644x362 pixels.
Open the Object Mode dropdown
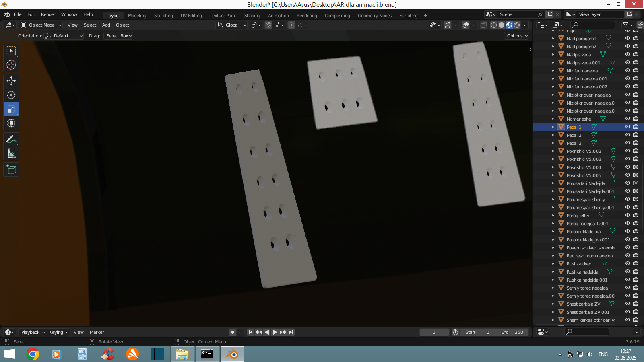click(41, 25)
